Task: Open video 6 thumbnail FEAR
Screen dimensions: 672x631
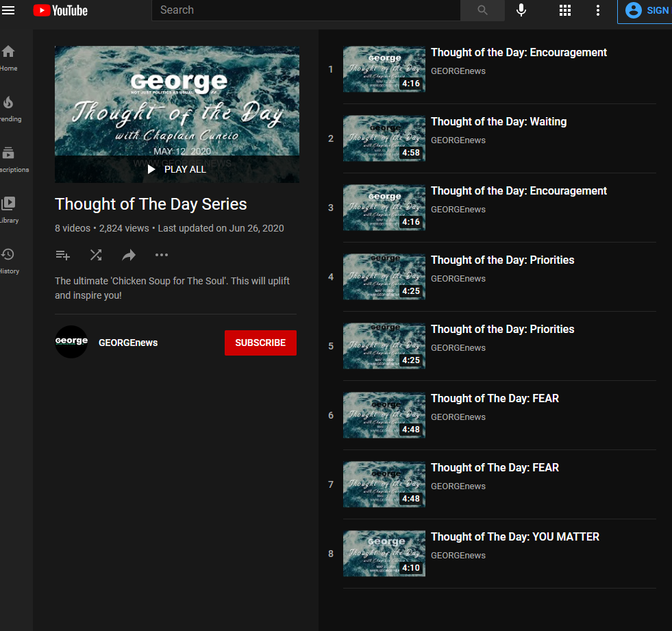Action: (384, 415)
